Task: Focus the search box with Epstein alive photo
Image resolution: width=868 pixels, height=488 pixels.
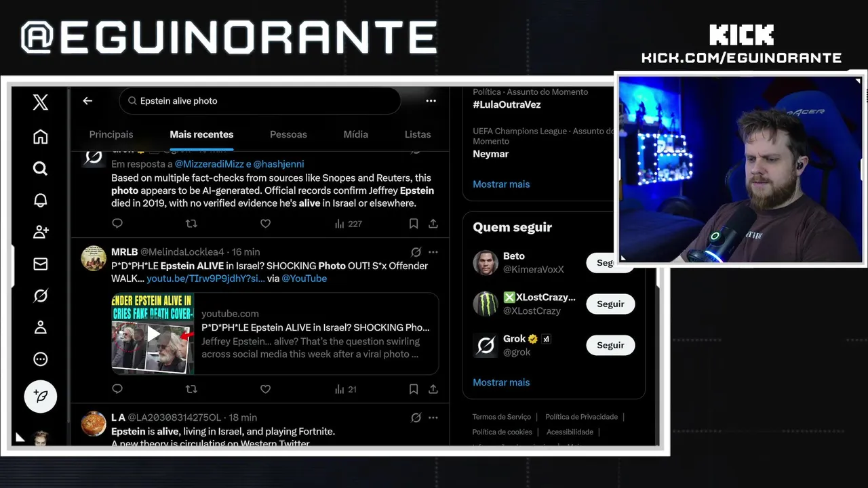Action: 260,101
